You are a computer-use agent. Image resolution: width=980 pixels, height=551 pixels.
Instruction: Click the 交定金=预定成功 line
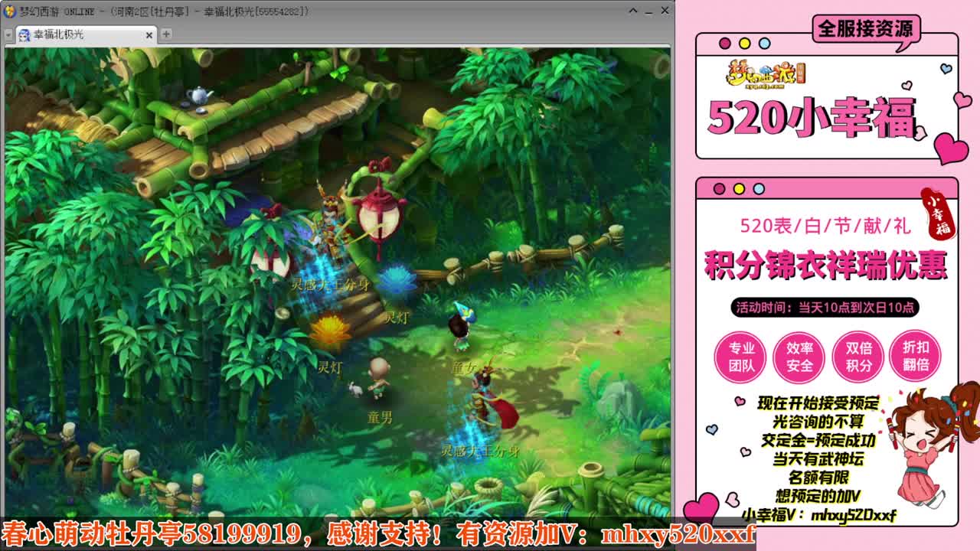818,440
